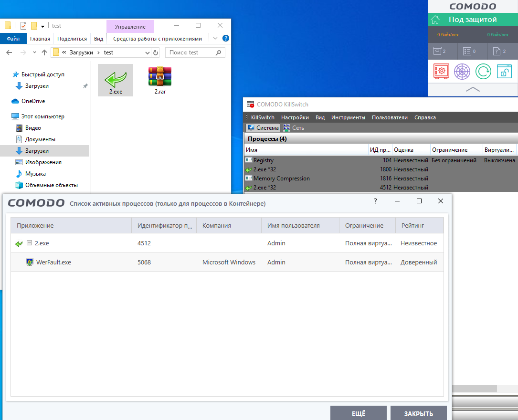Click WerFault.exe process icon

pyautogui.click(x=30, y=262)
